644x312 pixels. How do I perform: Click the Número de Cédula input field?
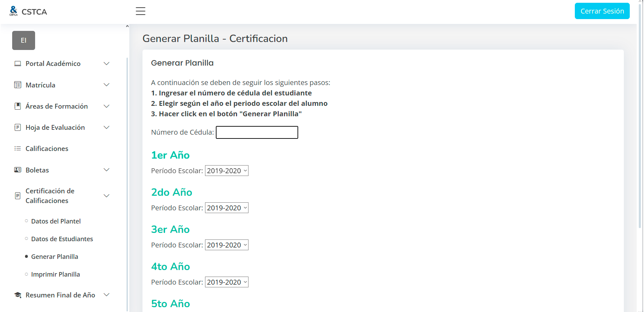pos(257,132)
